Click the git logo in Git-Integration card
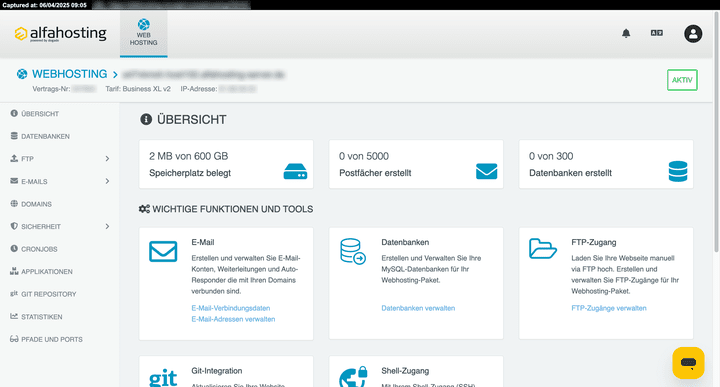The height and width of the screenshot is (387, 720). point(163,378)
